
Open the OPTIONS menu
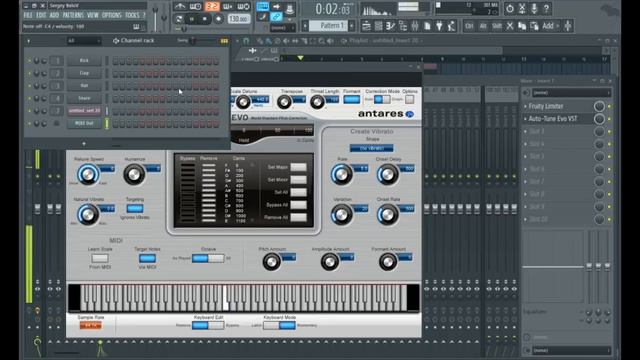(112, 15)
